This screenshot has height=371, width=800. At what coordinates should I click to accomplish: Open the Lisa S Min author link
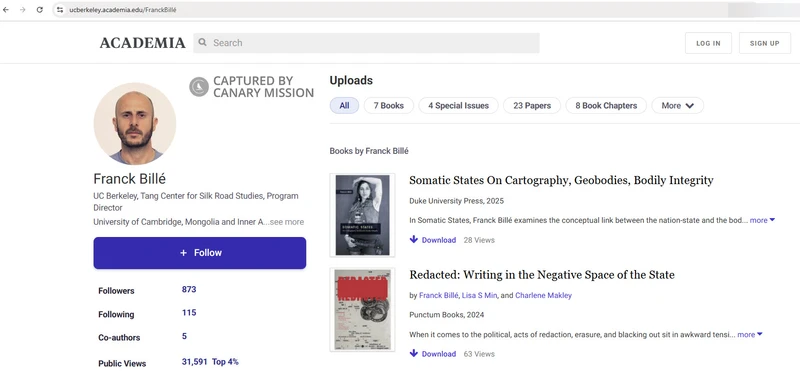click(x=479, y=295)
